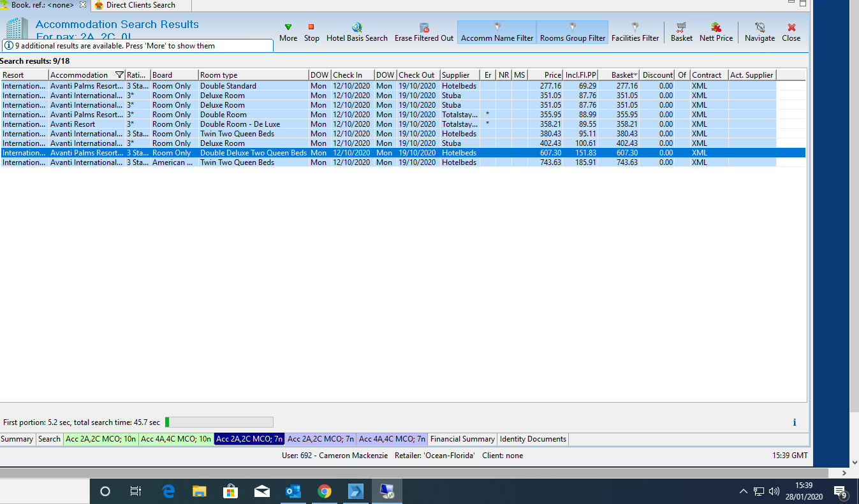Open the Identity Documents tab
Viewport: 859px width, 504px height.
(533, 439)
